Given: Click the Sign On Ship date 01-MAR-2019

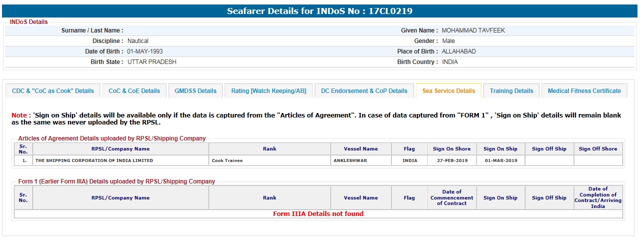Looking at the screenshot, I should pyautogui.click(x=500, y=160).
